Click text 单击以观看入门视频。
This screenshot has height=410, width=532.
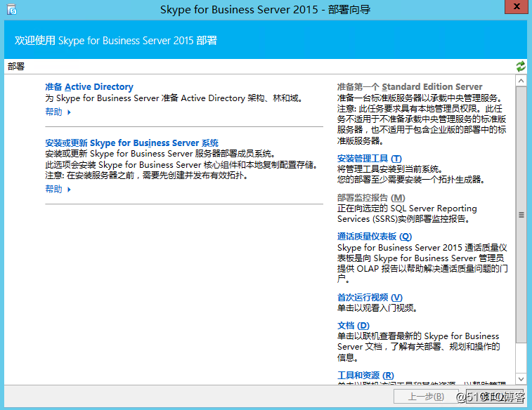pos(377,308)
